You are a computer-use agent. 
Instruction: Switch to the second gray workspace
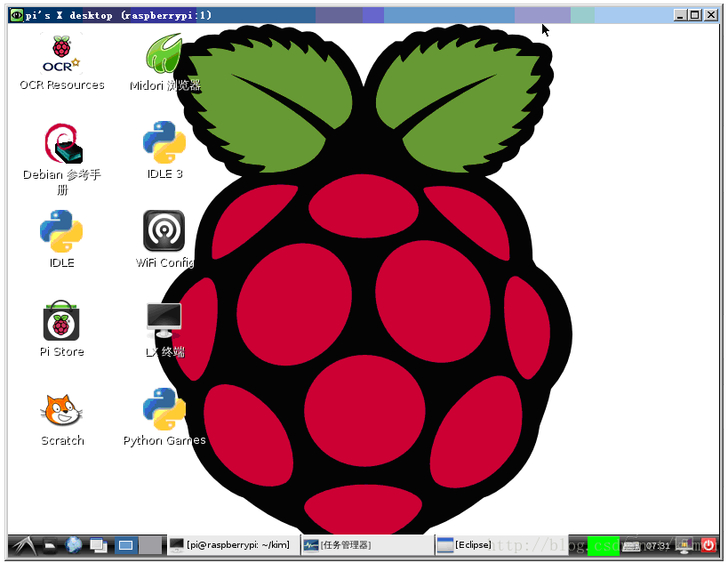click(150, 545)
